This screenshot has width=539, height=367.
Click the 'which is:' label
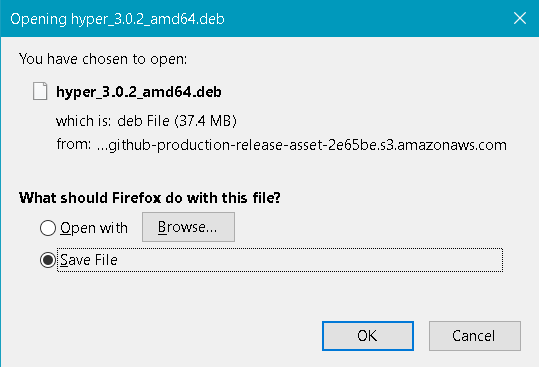(x=84, y=121)
